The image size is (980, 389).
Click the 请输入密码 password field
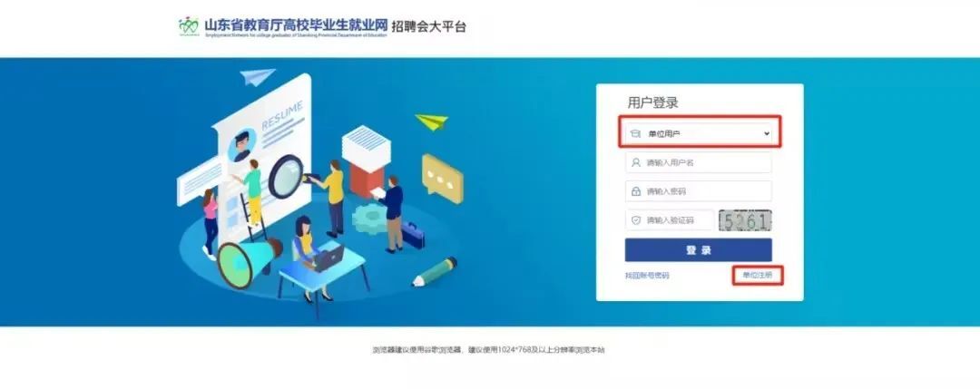(698, 191)
